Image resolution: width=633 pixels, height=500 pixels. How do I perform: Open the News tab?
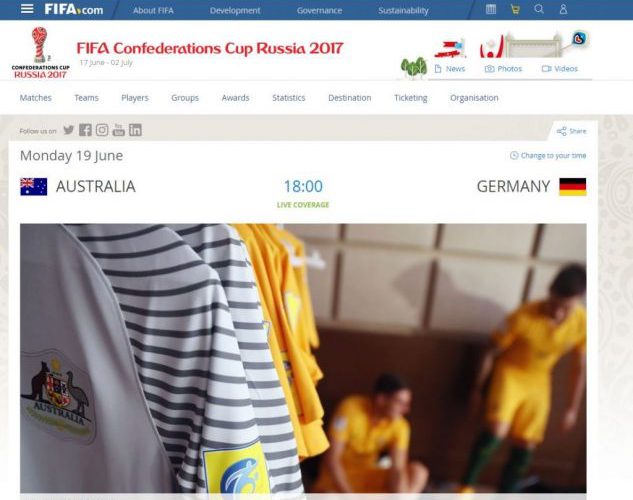pyautogui.click(x=450, y=69)
